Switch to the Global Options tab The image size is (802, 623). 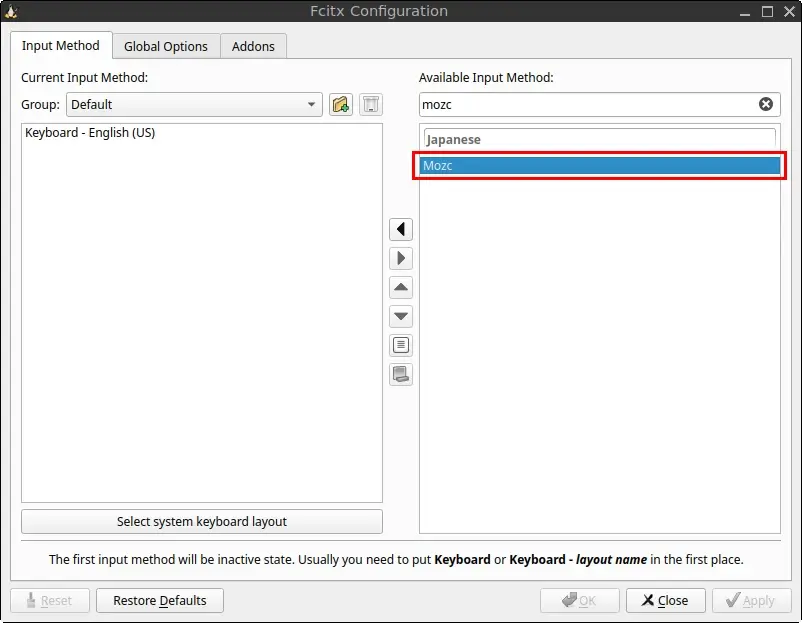coord(166,47)
